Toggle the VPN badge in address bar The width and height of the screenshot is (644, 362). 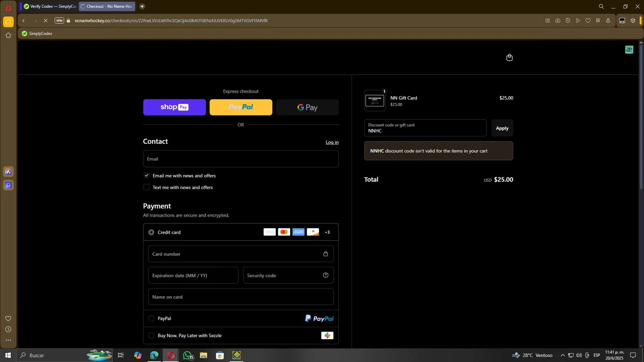(59, 21)
